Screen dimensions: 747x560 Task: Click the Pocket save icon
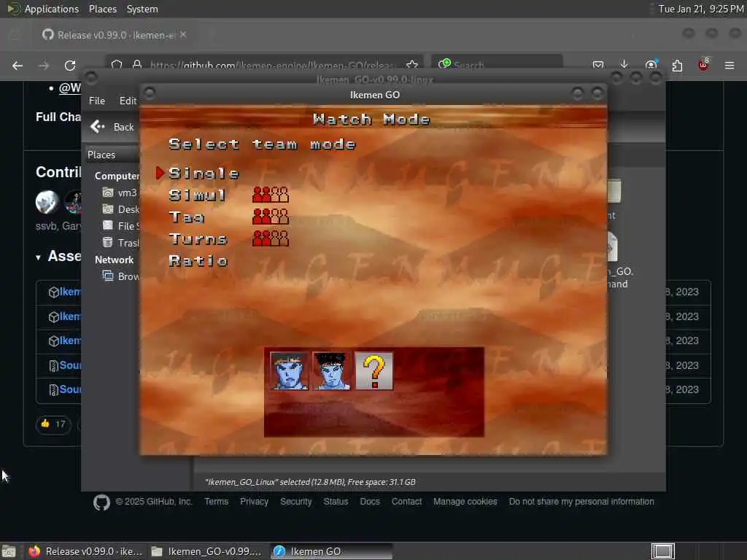598,65
